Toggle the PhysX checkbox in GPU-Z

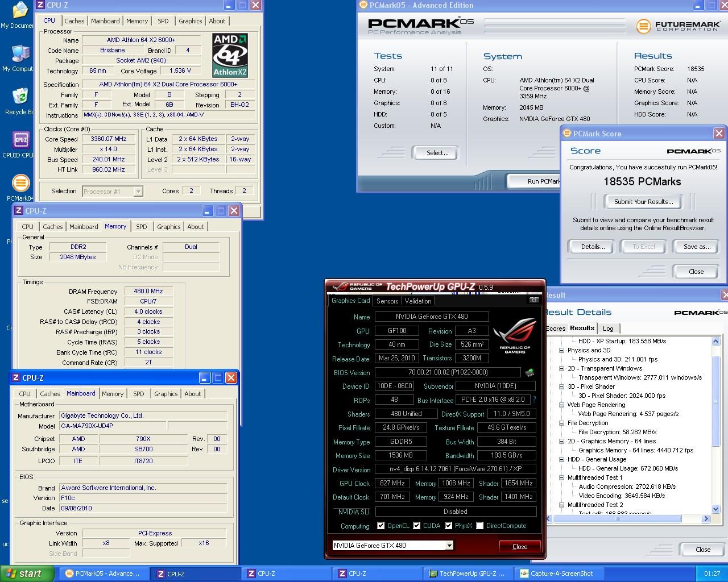448,526
